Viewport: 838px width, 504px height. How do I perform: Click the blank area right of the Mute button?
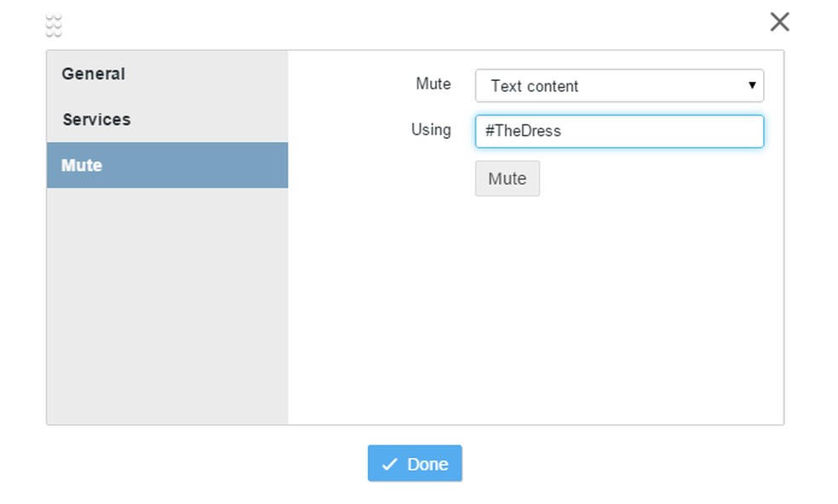pyautogui.click(x=656, y=179)
